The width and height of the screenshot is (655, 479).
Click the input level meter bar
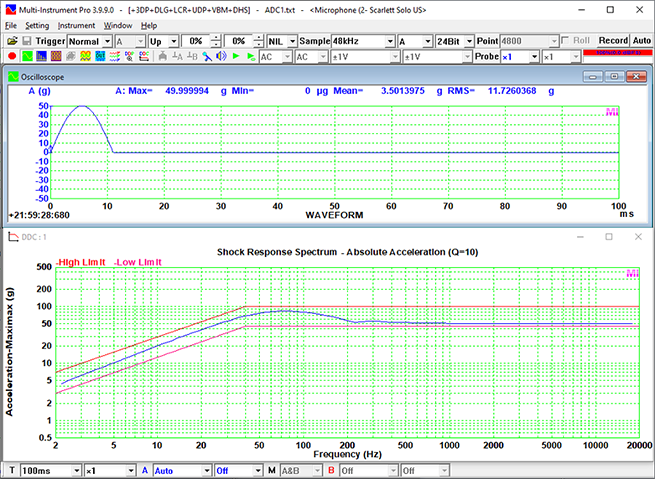[619, 52]
